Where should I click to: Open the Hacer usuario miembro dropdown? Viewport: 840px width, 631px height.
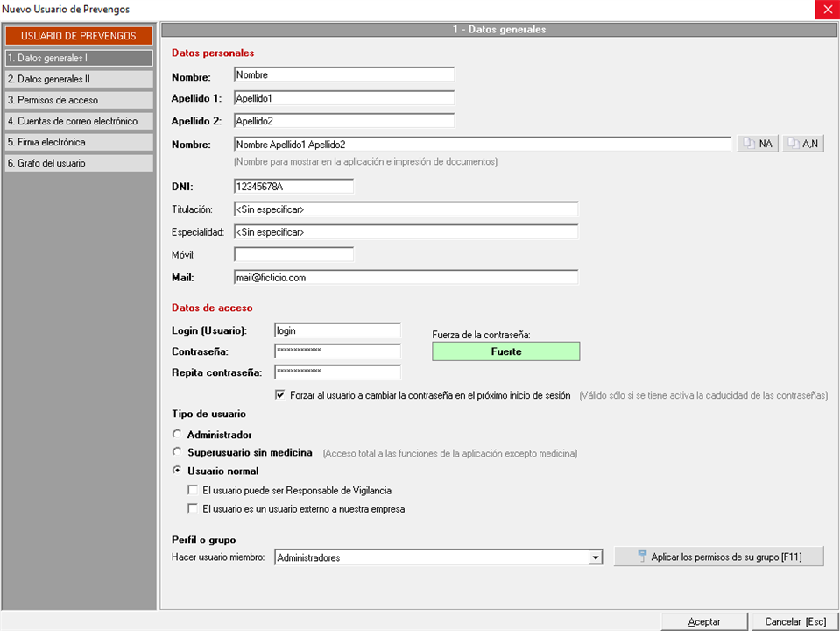[596, 557]
